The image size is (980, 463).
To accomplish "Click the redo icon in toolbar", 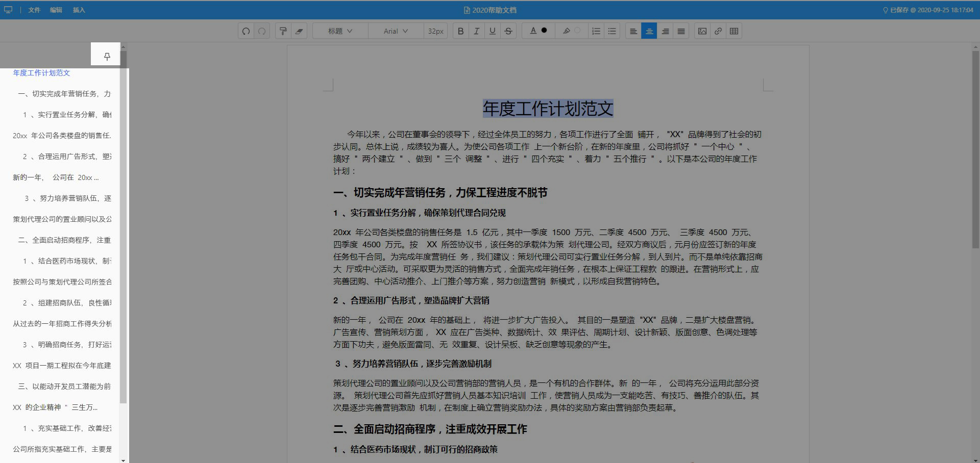I will point(262,31).
